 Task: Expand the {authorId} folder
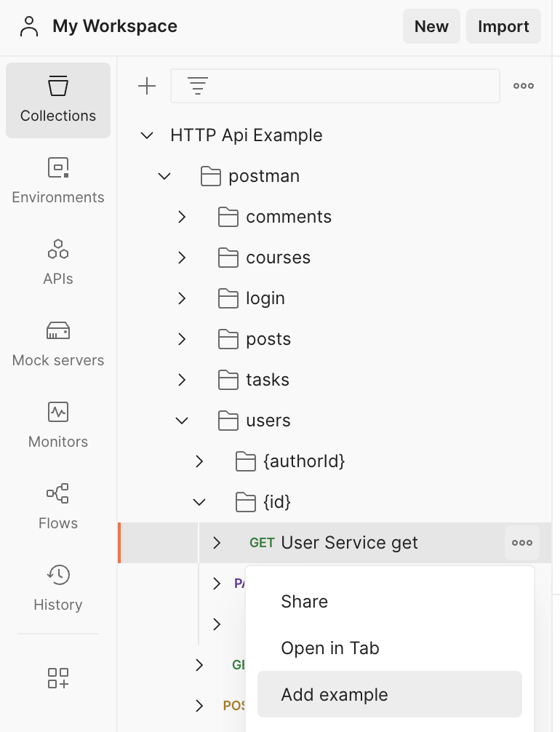pyautogui.click(x=199, y=461)
